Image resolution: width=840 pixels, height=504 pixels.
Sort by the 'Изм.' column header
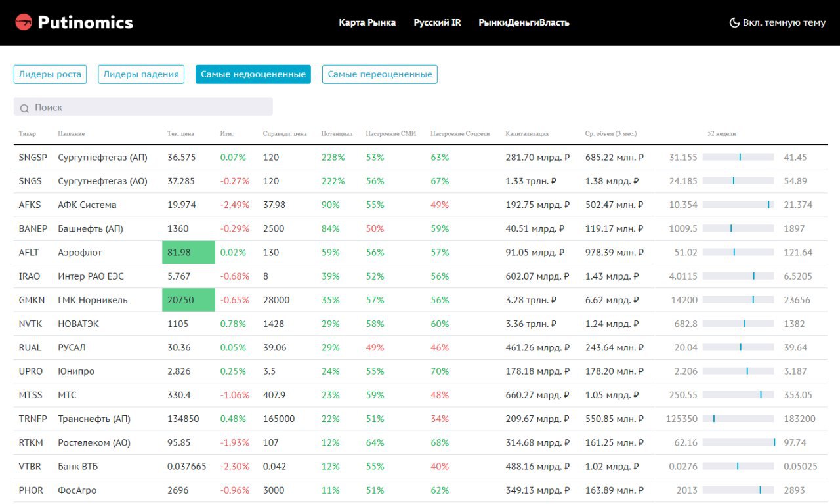click(226, 134)
